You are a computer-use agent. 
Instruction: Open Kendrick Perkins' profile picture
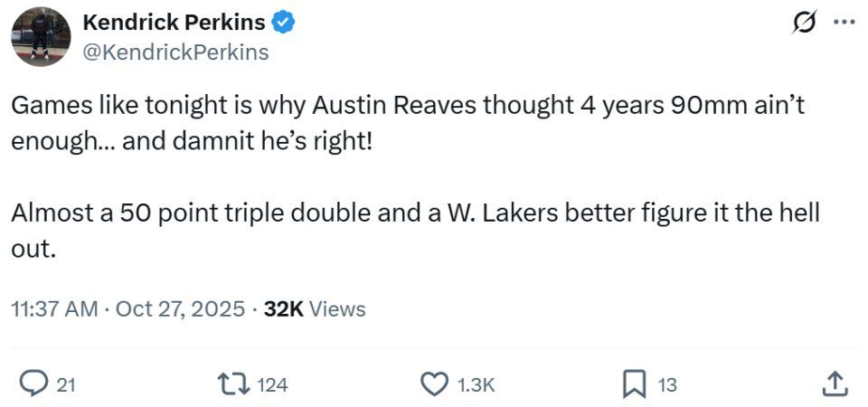tap(41, 36)
